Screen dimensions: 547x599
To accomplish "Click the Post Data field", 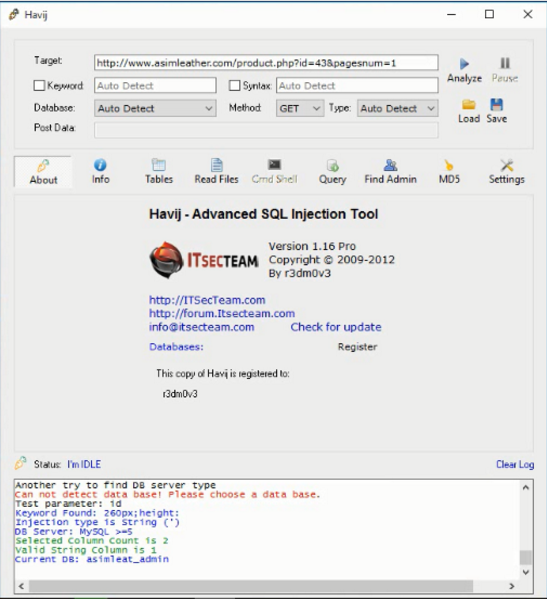I will 266,130.
